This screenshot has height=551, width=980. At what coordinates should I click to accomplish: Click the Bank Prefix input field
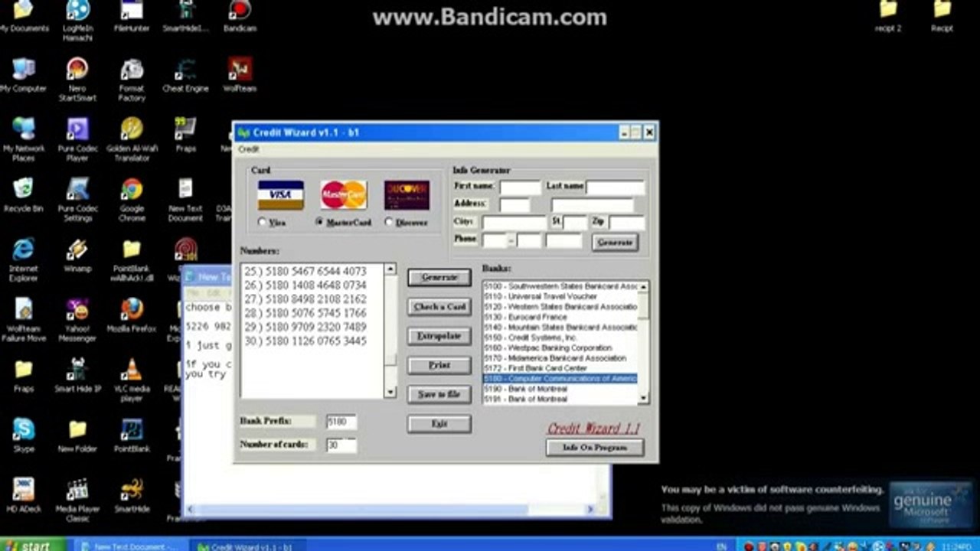[341, 422]
